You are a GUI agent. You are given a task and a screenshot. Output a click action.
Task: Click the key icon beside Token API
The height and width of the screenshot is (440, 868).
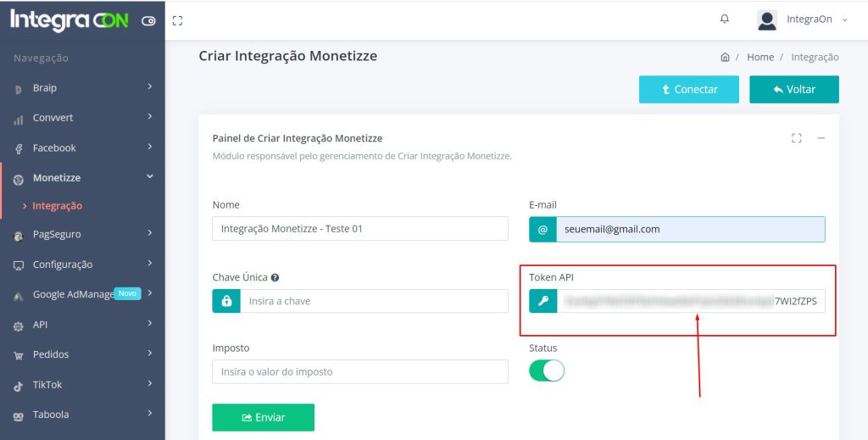(x=543, y=301)
